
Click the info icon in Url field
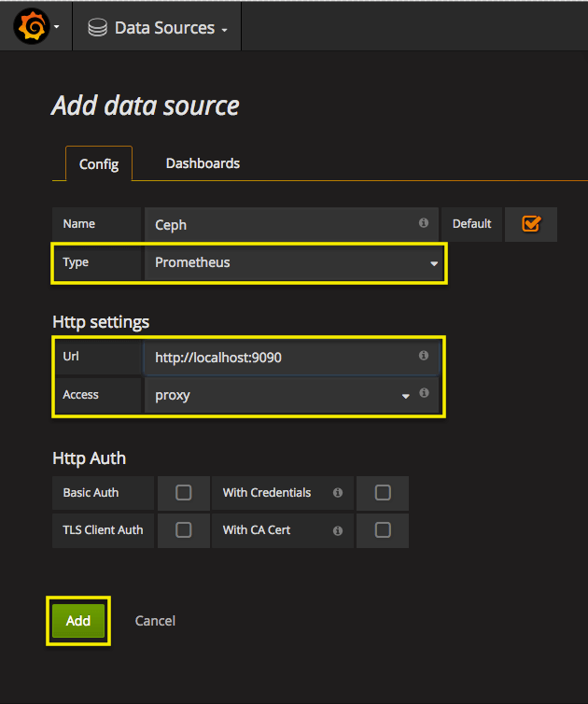click(x=424, y=356)
